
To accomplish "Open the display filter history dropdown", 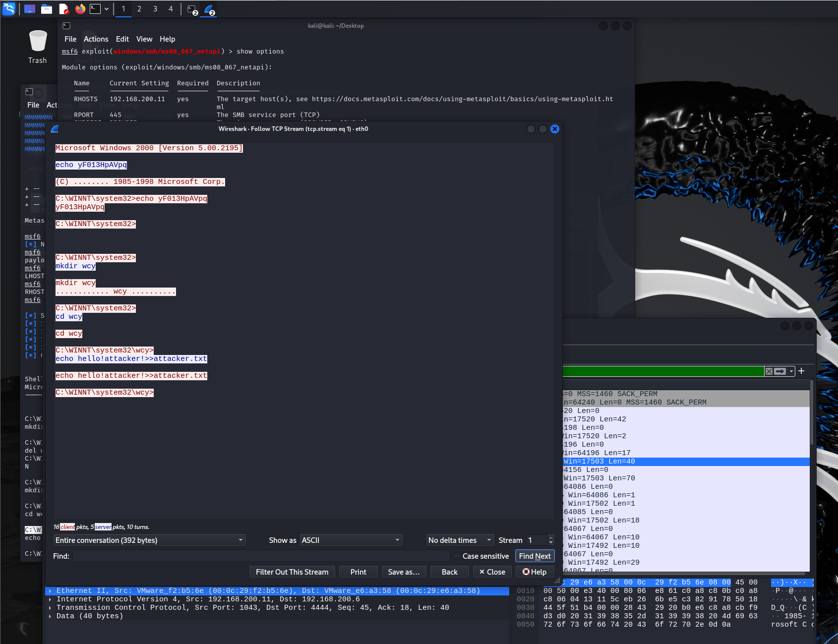I will [791, 371].
